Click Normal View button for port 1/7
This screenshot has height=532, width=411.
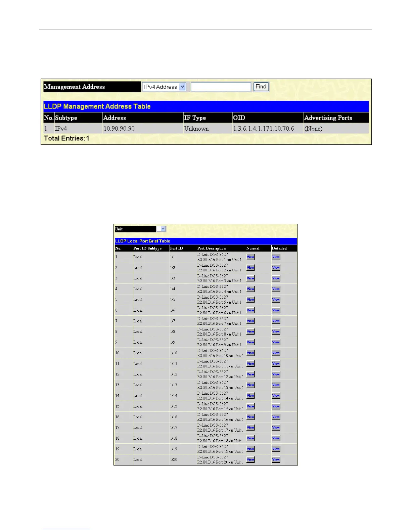[x=250, y=321]
